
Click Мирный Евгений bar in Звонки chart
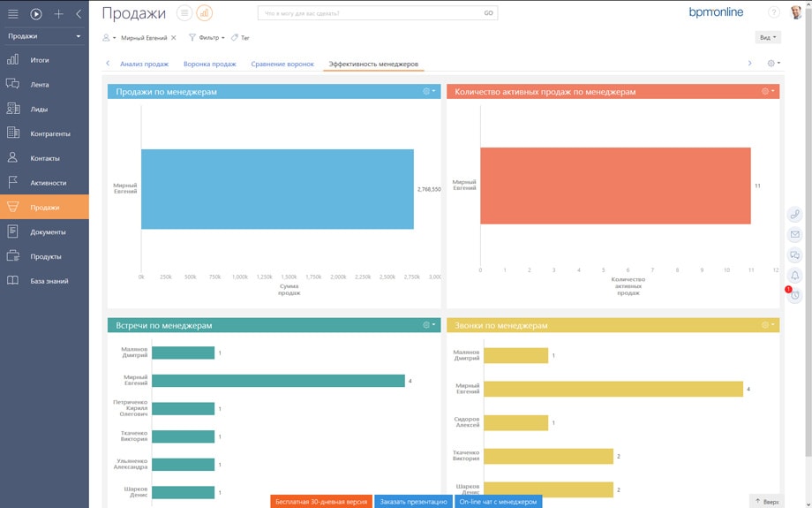(x=613, y=389)
